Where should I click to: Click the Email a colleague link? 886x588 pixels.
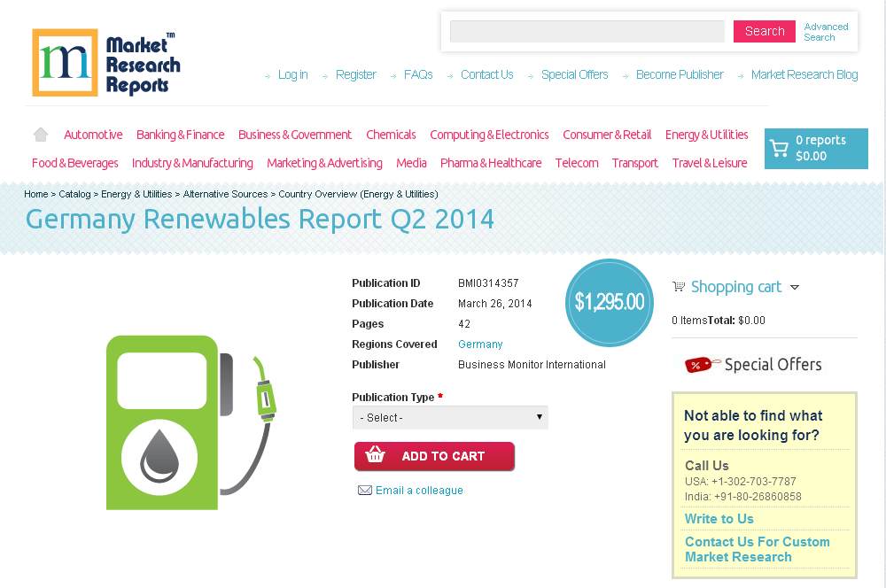click(x=419, y=491)
